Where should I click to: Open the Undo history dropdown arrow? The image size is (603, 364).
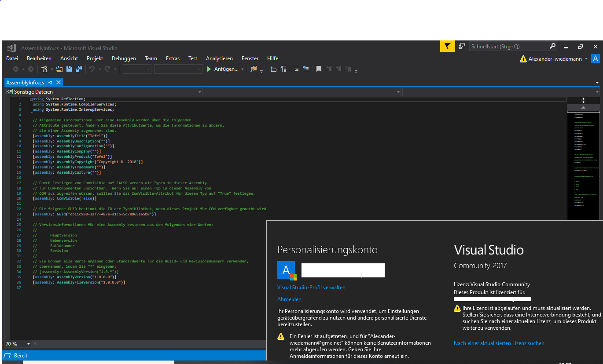[99, 69]
